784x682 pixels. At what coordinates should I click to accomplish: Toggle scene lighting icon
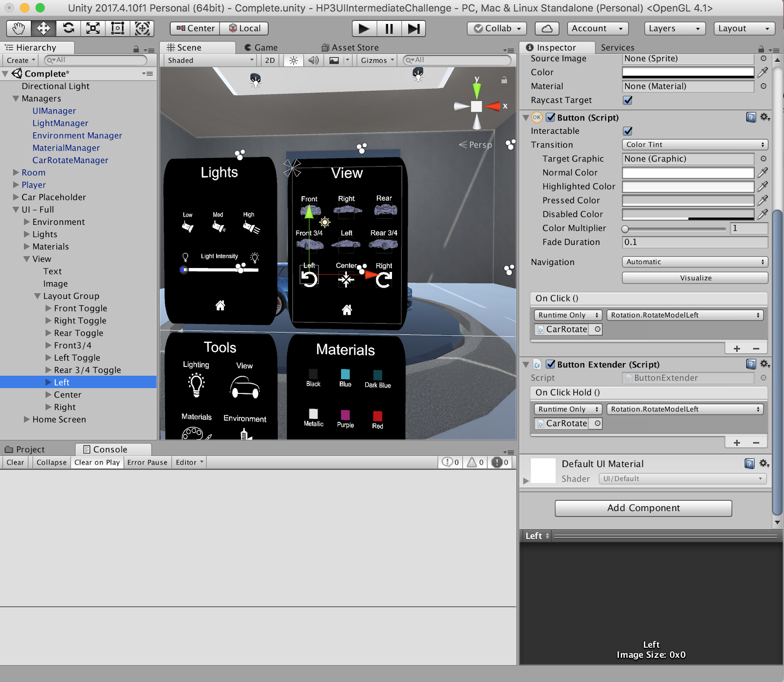point(293,60)
